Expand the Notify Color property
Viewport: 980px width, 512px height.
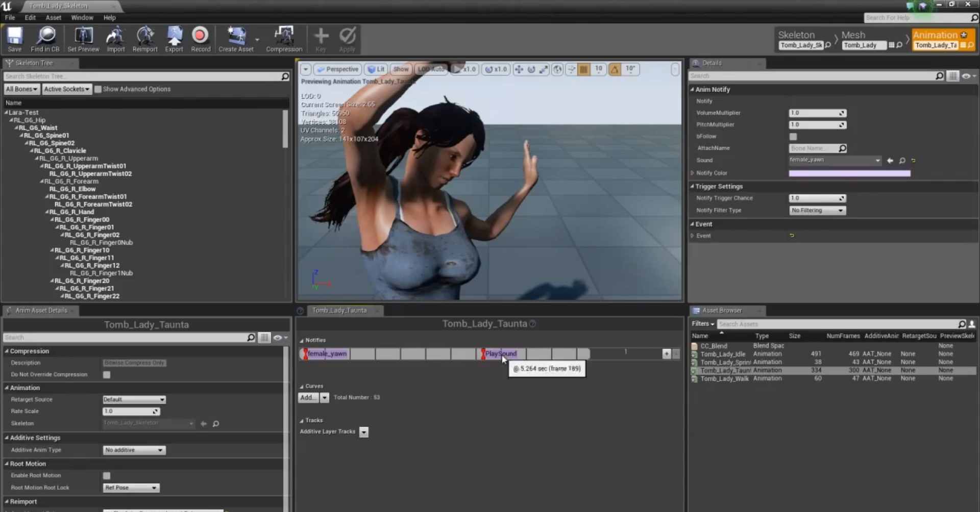pos(693,173)
